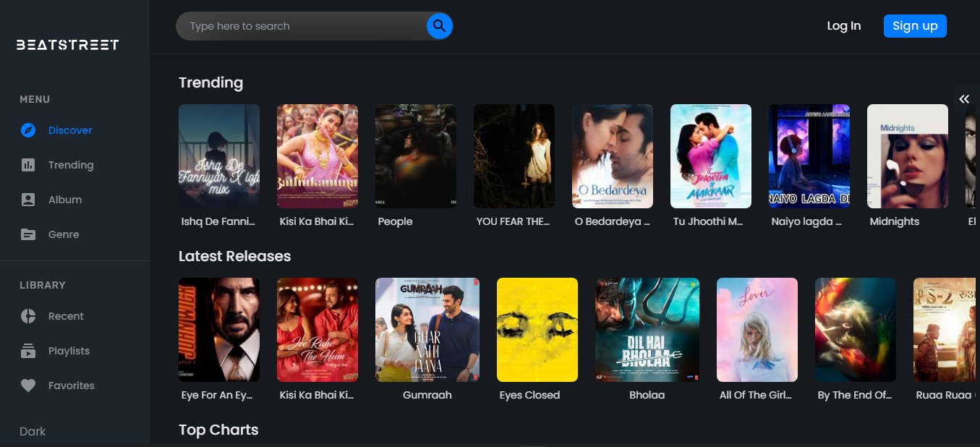980x447 pixels.
Task: Click the Log In link
Action: tap(844, 26)
